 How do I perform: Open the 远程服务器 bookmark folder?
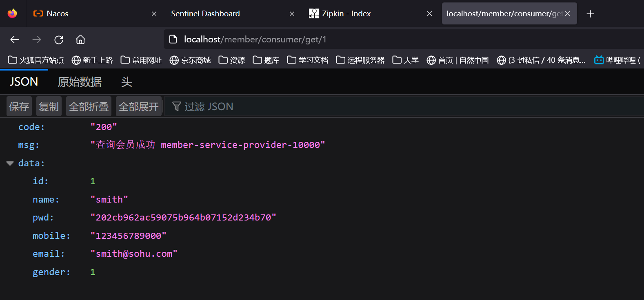pyautogui.click(x=360, y=60)
